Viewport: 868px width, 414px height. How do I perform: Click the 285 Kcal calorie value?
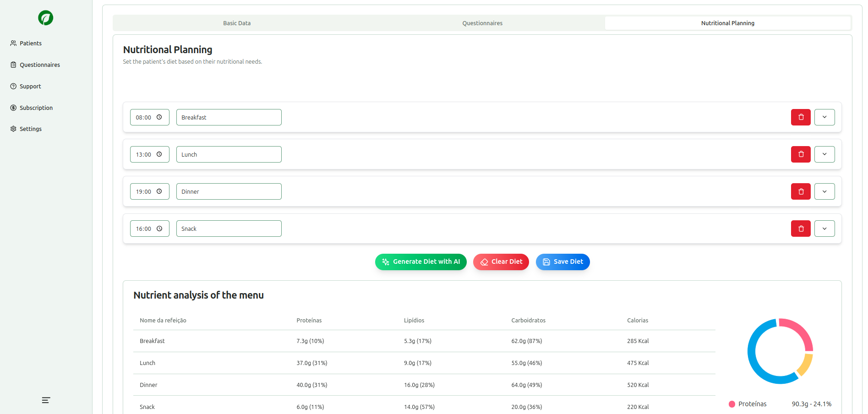pos(638,341)
